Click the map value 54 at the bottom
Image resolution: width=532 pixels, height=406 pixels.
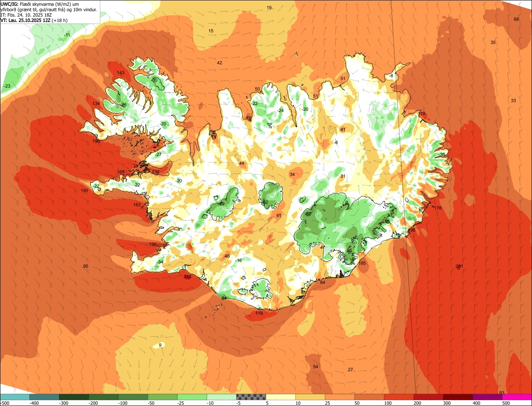pos(315,367)
